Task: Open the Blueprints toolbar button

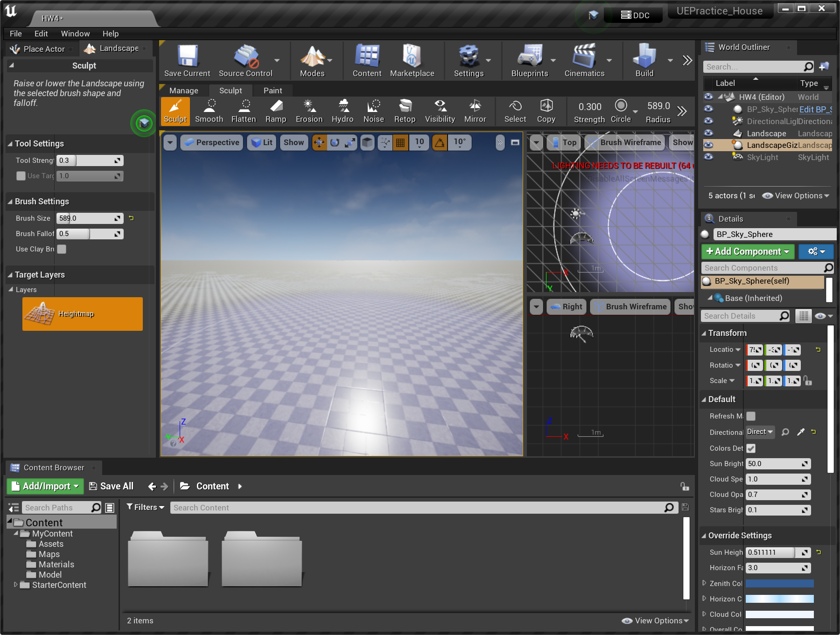Action: click(x=530, y=61)
